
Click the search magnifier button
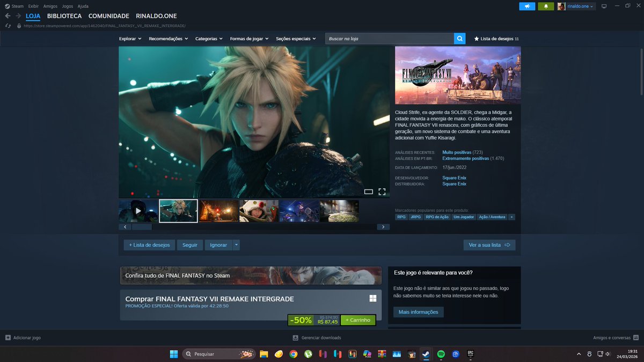(x=459, y=39)
